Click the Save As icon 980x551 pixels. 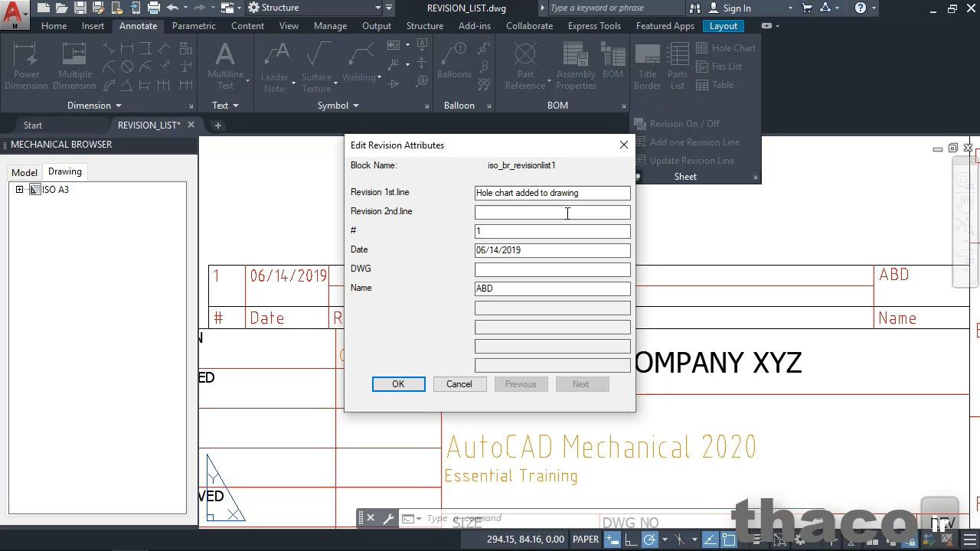[99, 8]
